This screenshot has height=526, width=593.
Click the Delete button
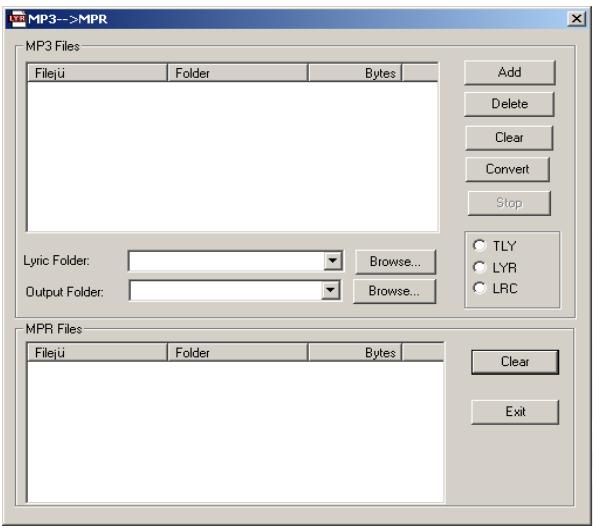(509, 104)
